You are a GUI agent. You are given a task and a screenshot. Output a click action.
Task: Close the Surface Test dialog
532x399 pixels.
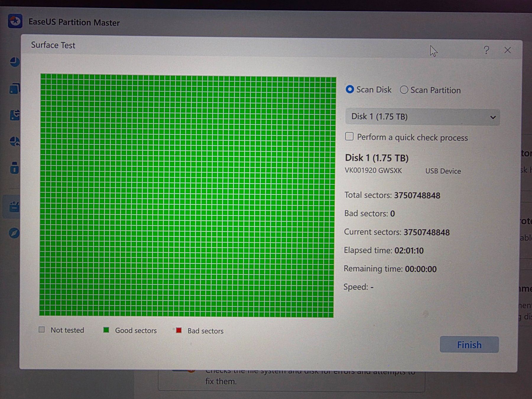[507, 50]
